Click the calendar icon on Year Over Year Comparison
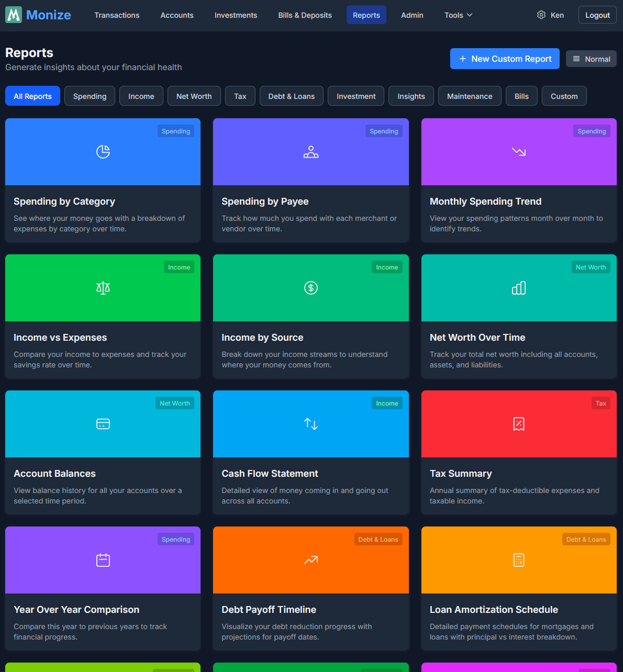Screen dimensions: 623x672 (x=103, y=560)
